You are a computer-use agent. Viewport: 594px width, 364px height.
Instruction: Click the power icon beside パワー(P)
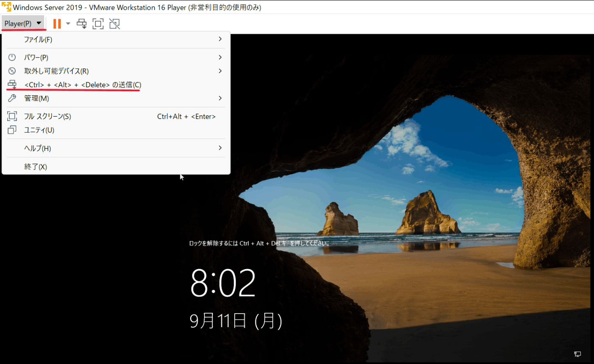12,57
